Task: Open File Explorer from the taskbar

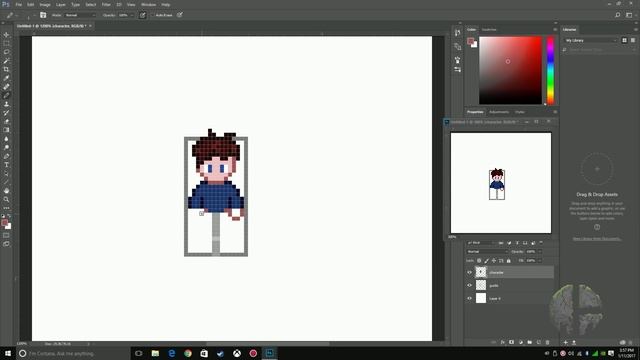Action: pos(155,353)
